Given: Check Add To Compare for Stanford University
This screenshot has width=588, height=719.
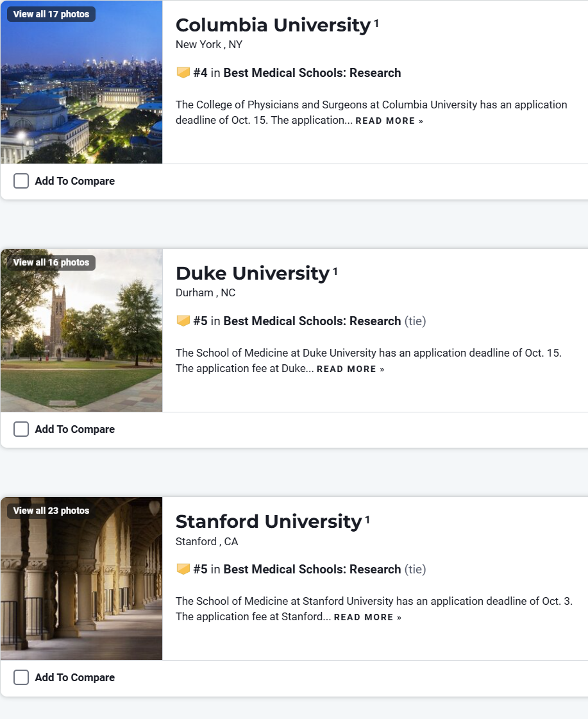Looking at the screenshot, I should [x=21, y=678].
